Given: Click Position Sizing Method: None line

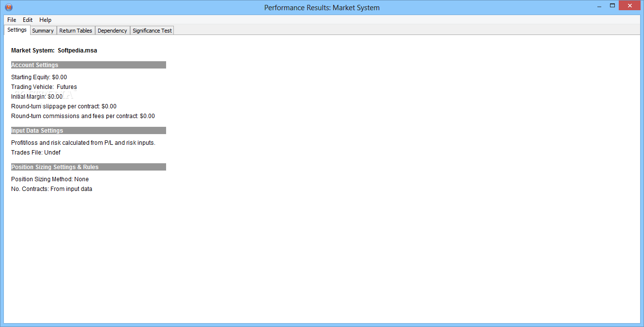Looking at the screenshot, I should coord(50,179).
